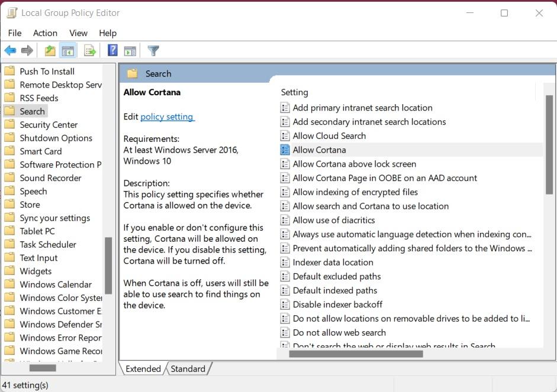Image resolution: width=557 pixels, height=392 pixels.
Task: Open the View menu
Action: pos(78,33)
